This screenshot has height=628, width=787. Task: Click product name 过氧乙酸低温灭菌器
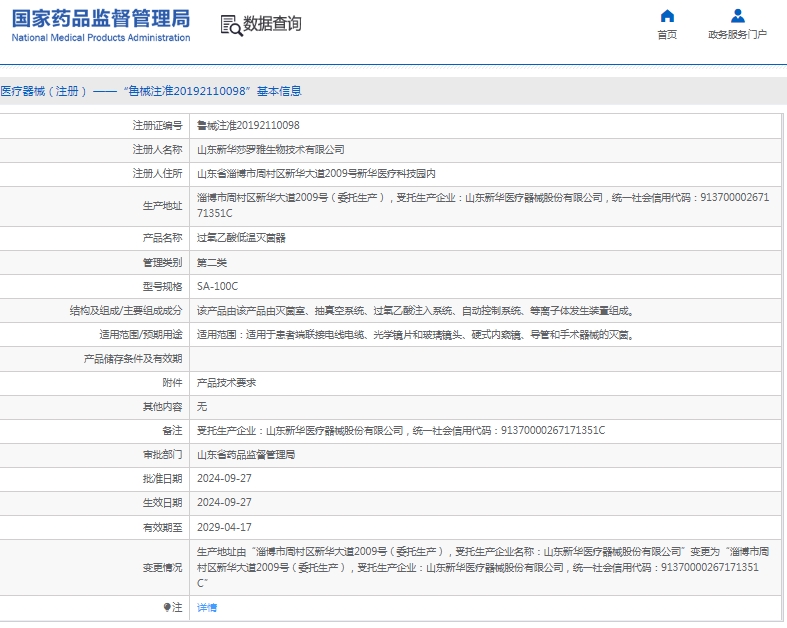point(241,238)
